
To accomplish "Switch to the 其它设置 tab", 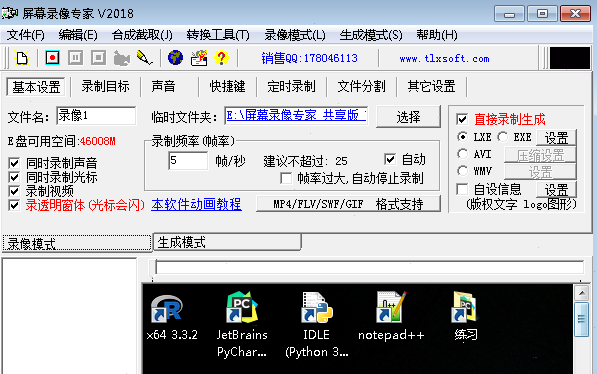I will (x=431, y=86).
